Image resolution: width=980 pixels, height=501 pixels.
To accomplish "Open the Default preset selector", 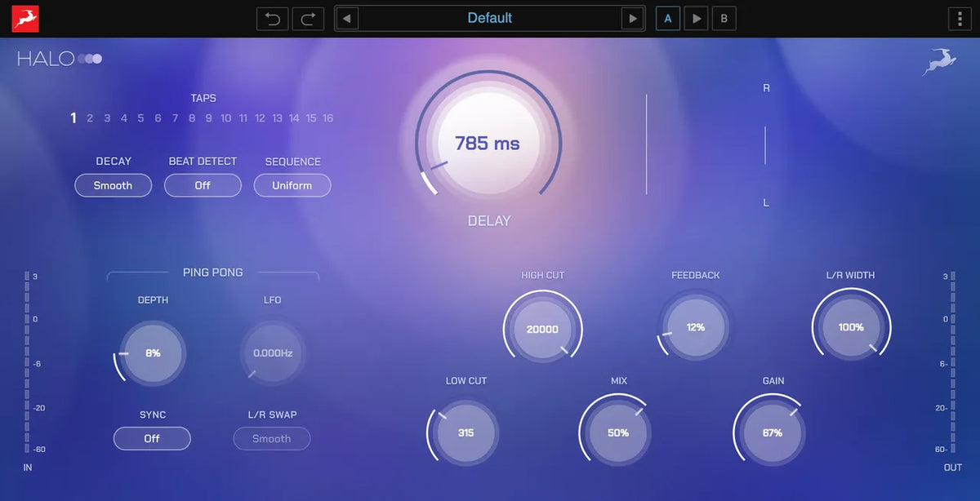I will 490,18.
